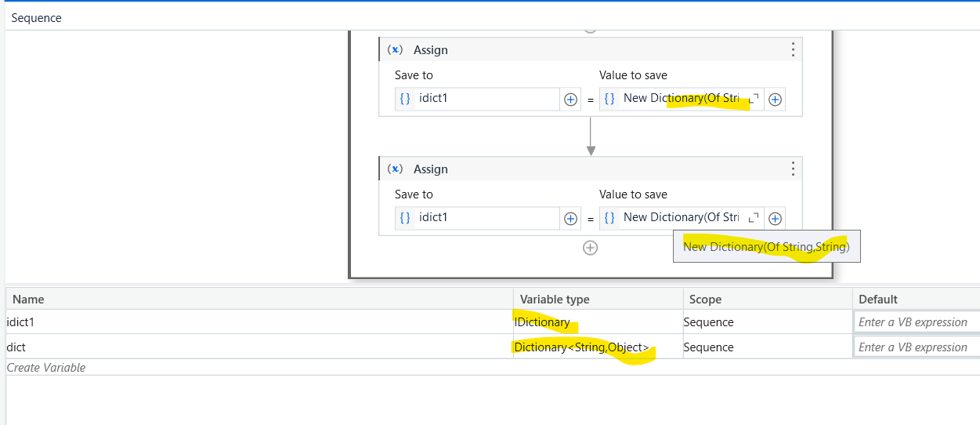Sort variables by Name column header
The width and height of the screenshot is (980, 425).
(29, 299)
